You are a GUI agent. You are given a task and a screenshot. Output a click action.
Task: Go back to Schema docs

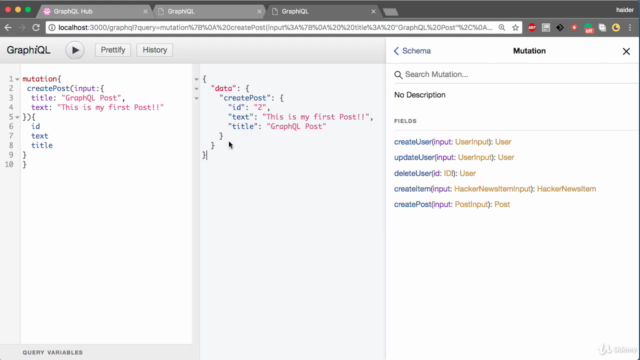click(412, 51)
